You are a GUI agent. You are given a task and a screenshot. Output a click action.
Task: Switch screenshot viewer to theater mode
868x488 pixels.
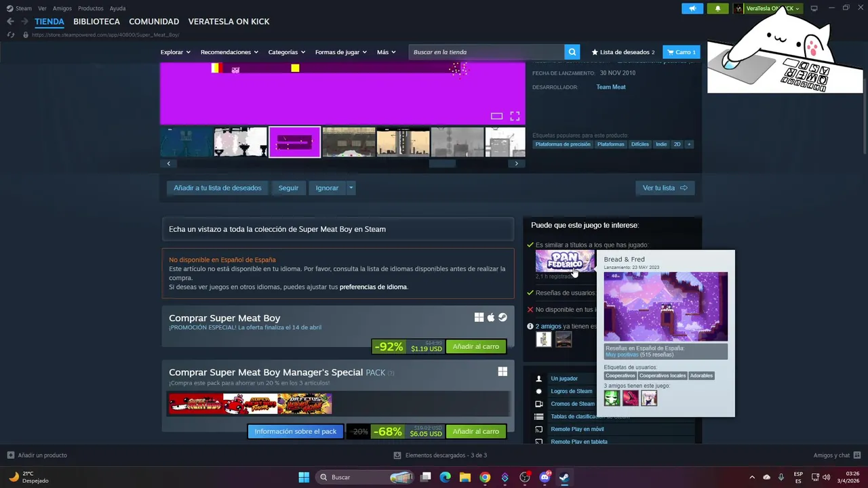click(x=496, y=116)
